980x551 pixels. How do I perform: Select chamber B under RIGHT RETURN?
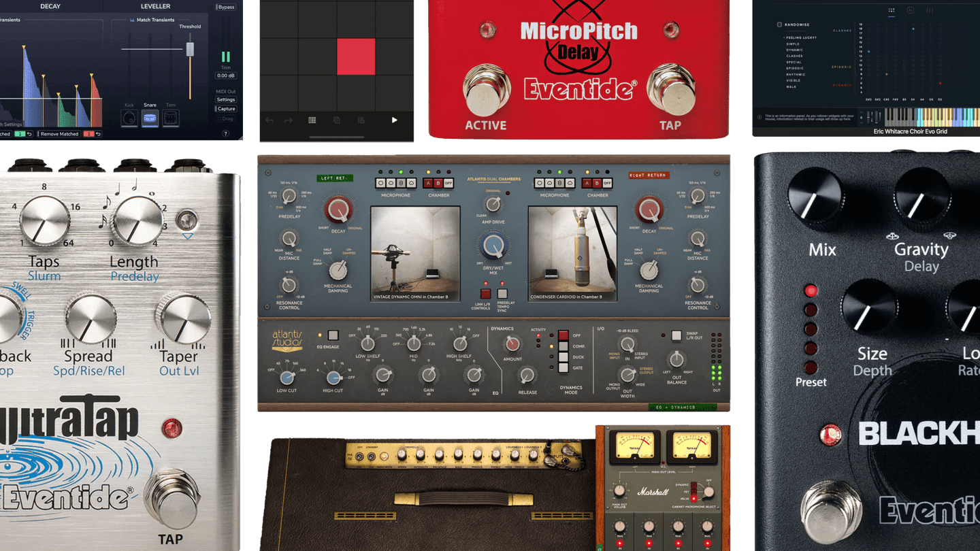(597, 183)
